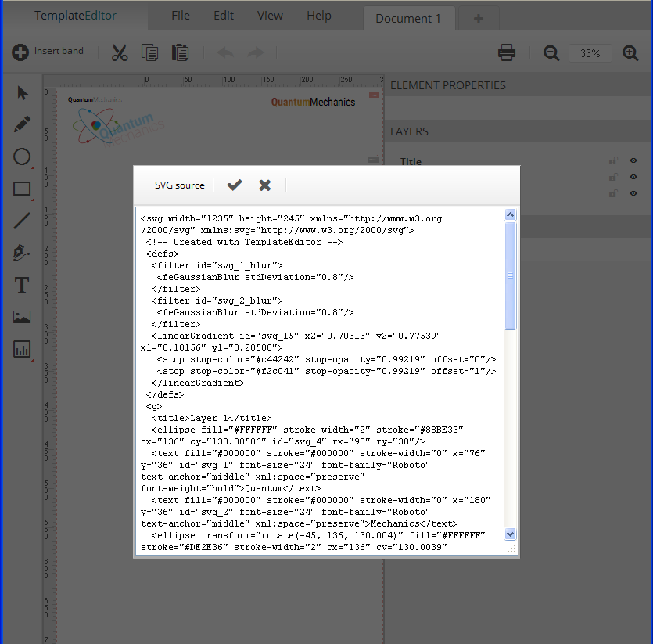Select the Line tool

click(x=22, y=221)
